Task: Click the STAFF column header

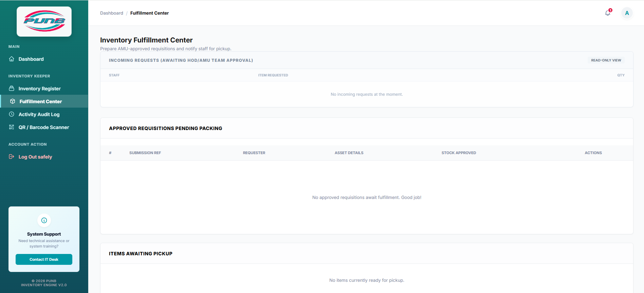Action: coord(114,75)
